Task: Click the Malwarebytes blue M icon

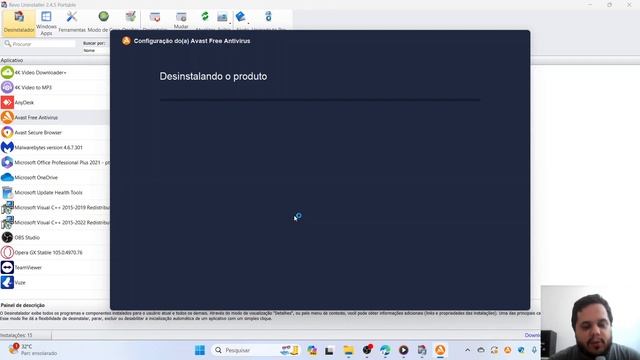Action: tap(7, 147)
